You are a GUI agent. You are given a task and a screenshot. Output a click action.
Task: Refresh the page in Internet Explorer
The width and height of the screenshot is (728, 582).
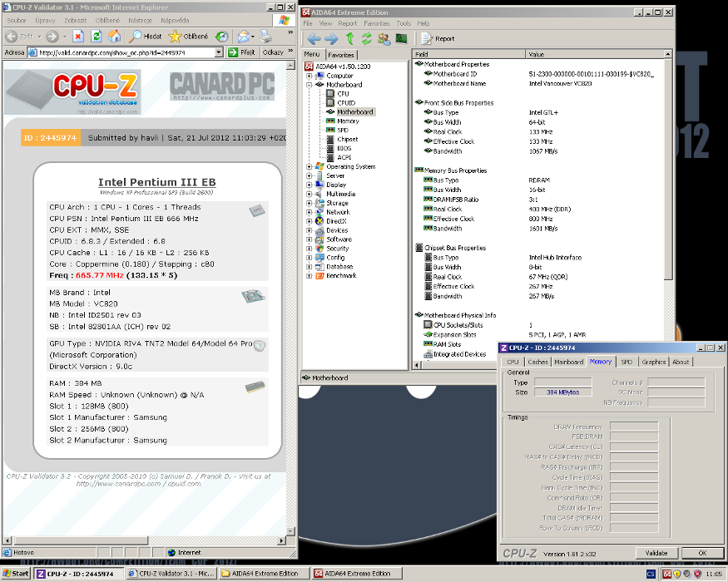(x=97, y=37)
